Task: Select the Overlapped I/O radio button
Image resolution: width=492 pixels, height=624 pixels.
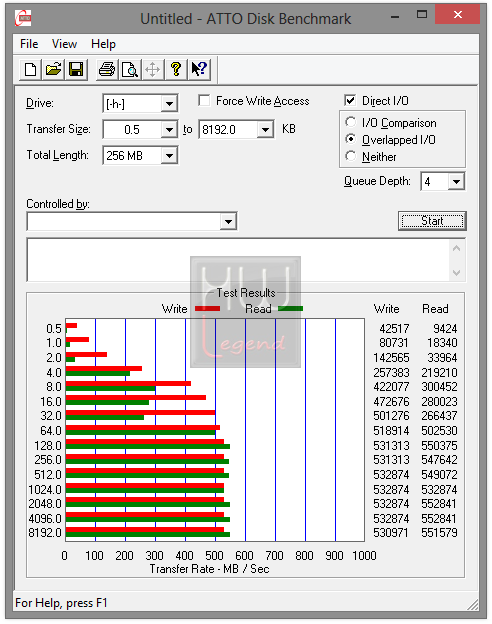Action: [x=351, y=139]
